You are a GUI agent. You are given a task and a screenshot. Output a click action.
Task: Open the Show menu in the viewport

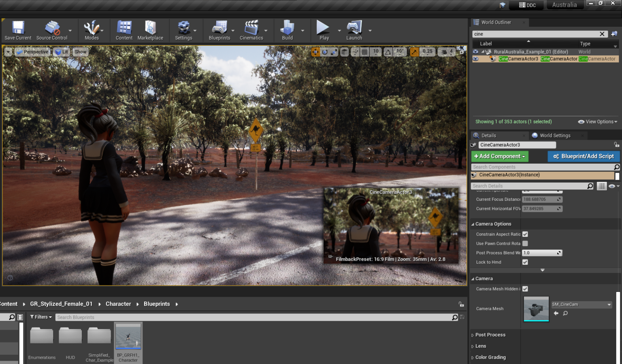pyautogui.click(x=80, y=52)
